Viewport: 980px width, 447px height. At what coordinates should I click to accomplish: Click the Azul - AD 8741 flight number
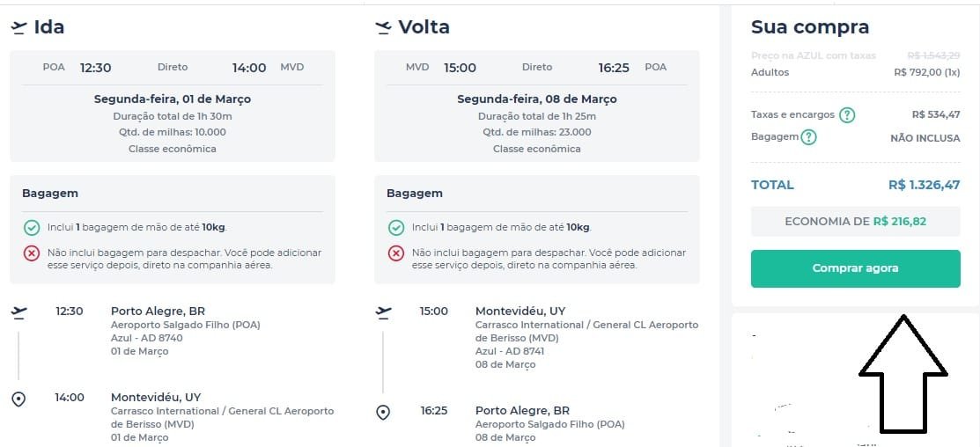coord(510,351)
